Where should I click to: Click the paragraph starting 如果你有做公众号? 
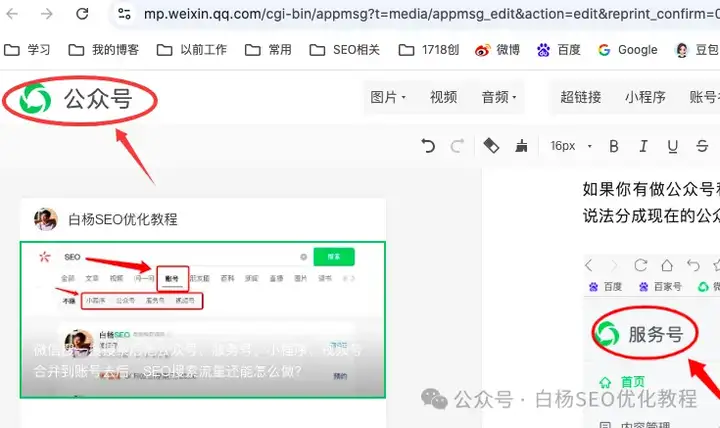pyautogui.click(x=651, y=202)
